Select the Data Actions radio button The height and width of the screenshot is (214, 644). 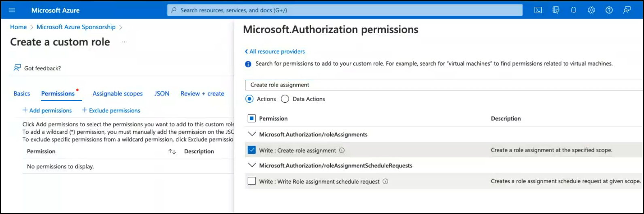pos(285,99)
